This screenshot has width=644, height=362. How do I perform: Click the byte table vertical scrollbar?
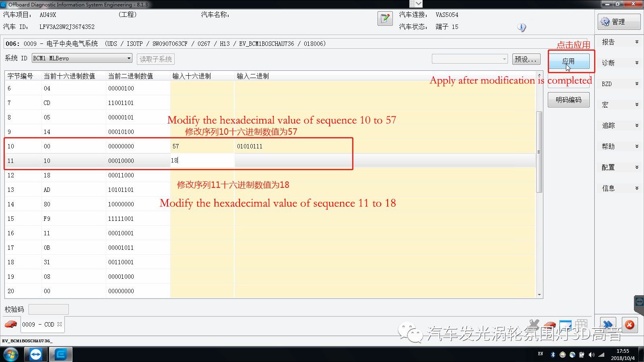[539, 152]
